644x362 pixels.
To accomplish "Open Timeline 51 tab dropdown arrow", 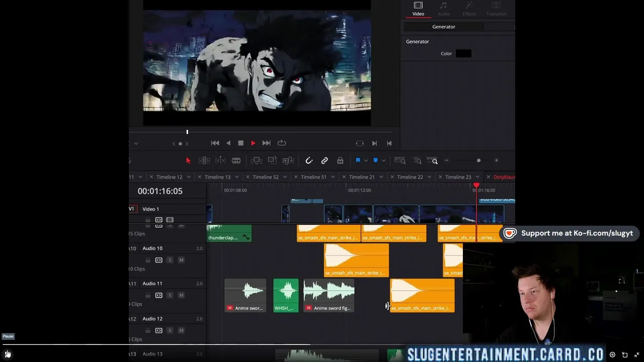I will click(333, 177).
